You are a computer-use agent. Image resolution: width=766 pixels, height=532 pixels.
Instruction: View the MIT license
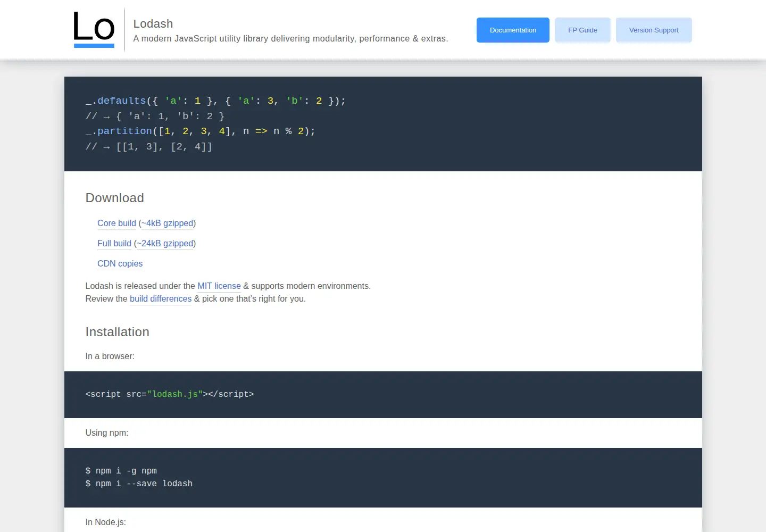(x=219, y=286)
